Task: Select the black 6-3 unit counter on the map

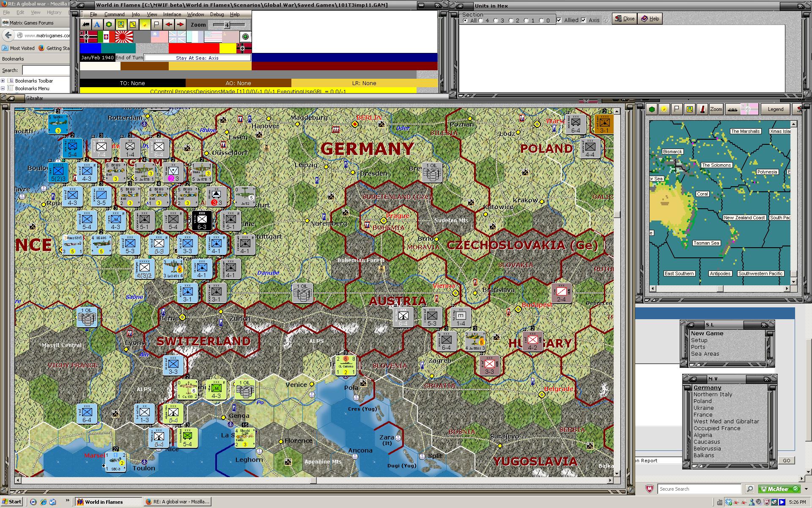Action: pyautogui.click(x=202, y=220)
